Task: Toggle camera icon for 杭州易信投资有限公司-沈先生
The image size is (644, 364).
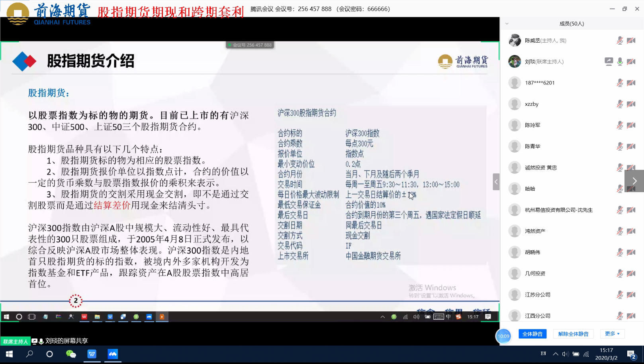Action: [631, 210]
